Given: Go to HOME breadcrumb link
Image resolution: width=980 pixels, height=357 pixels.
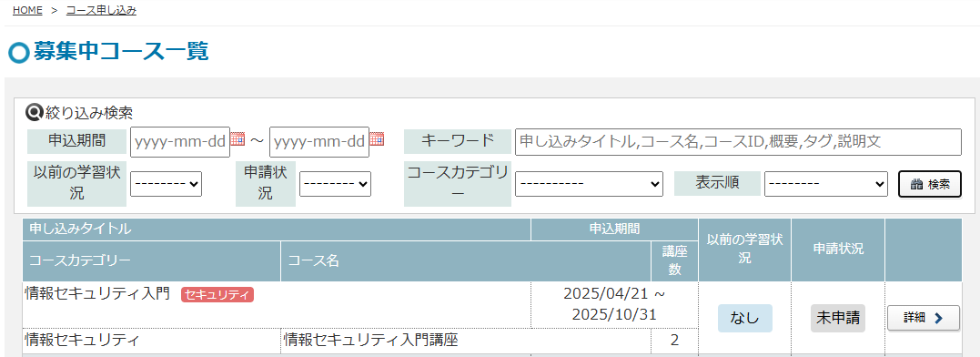Looking at the screenshot, I should click(27, 10).
